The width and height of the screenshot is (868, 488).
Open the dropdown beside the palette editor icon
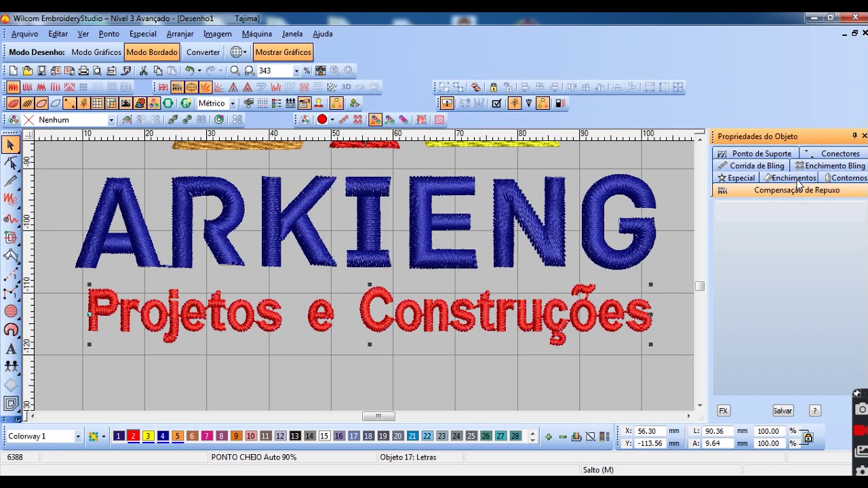pos(103,436)
